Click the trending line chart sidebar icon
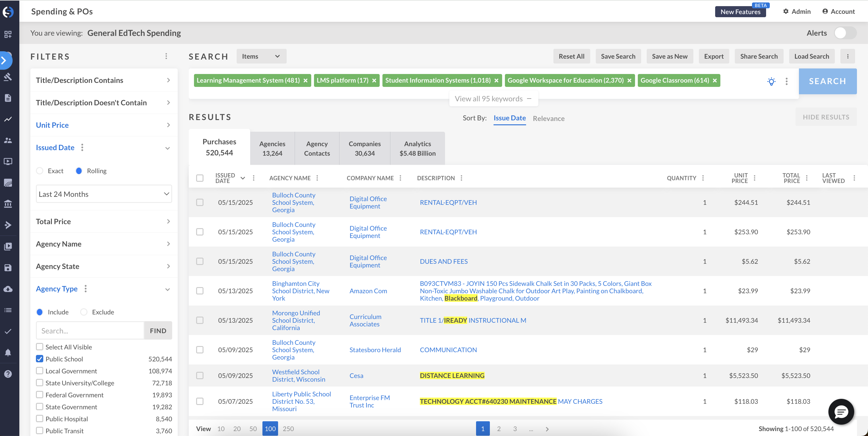This screenshot has width=868, height=436. click(8, 119)
